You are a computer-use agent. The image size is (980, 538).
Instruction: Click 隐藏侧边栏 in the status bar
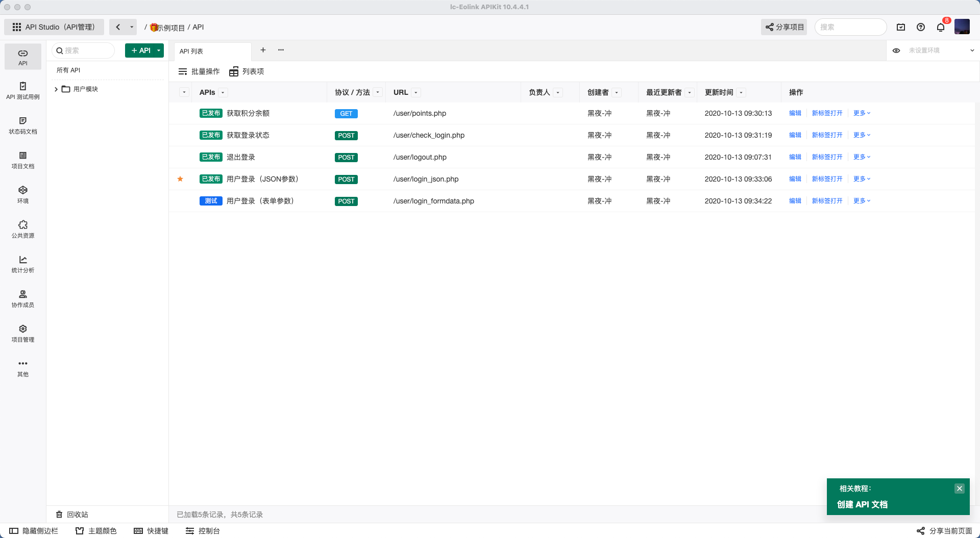[34, 531]
